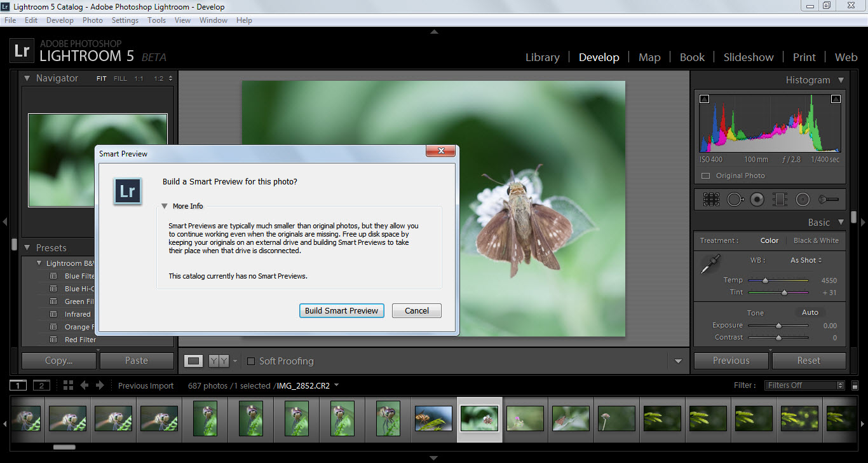Enable the Soft Proofing checkbox
Viewport: 868px width, 463px height.
251,361
